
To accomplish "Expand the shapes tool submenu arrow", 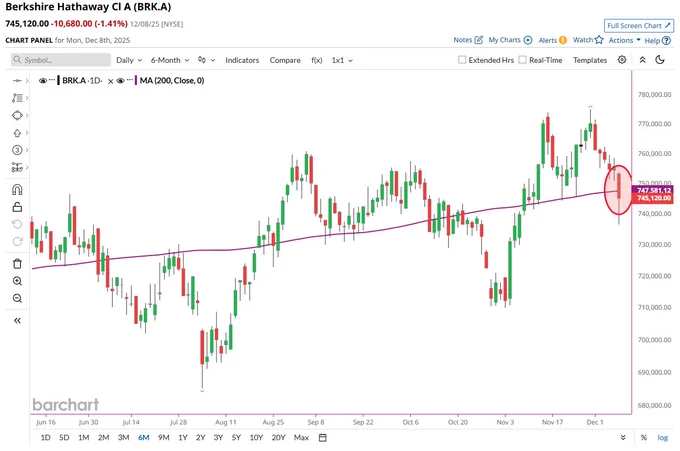I will [27, 115].
